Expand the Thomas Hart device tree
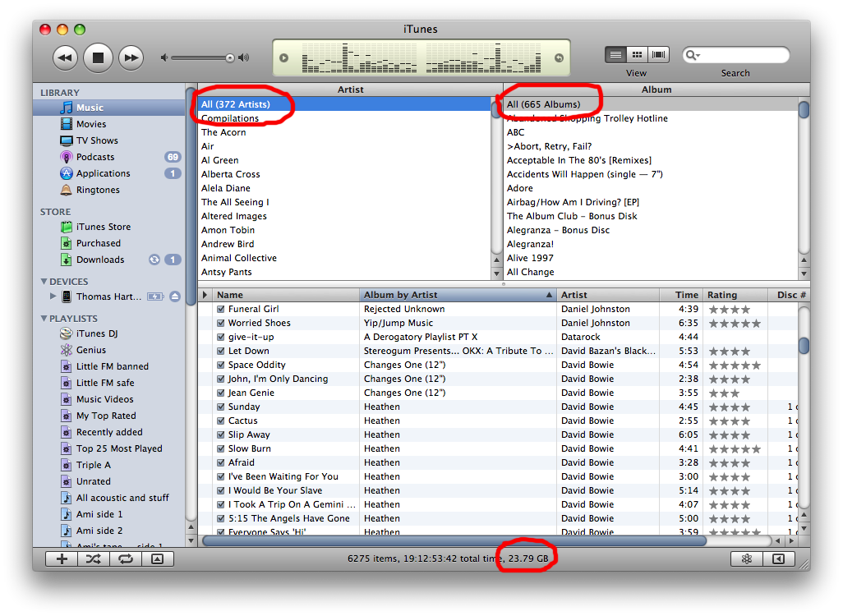 coord(53,297)
